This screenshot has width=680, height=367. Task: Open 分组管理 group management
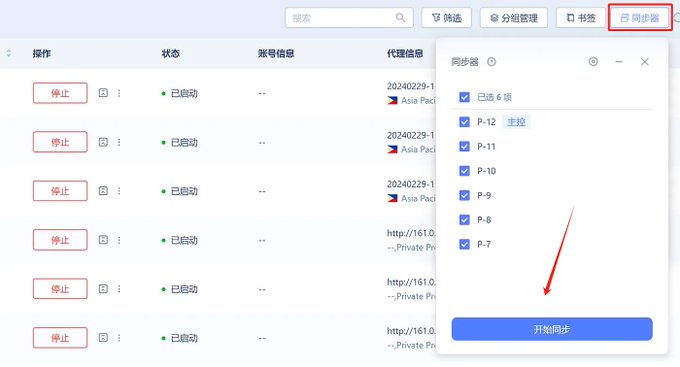click(x=513, y=18)
